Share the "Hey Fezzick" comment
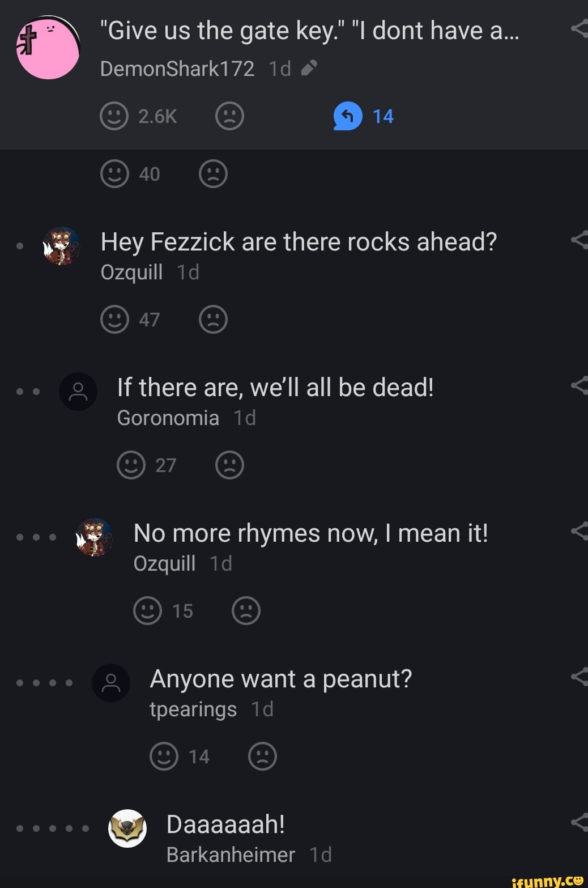Screen dimensions: 588x888 point(579,240)
